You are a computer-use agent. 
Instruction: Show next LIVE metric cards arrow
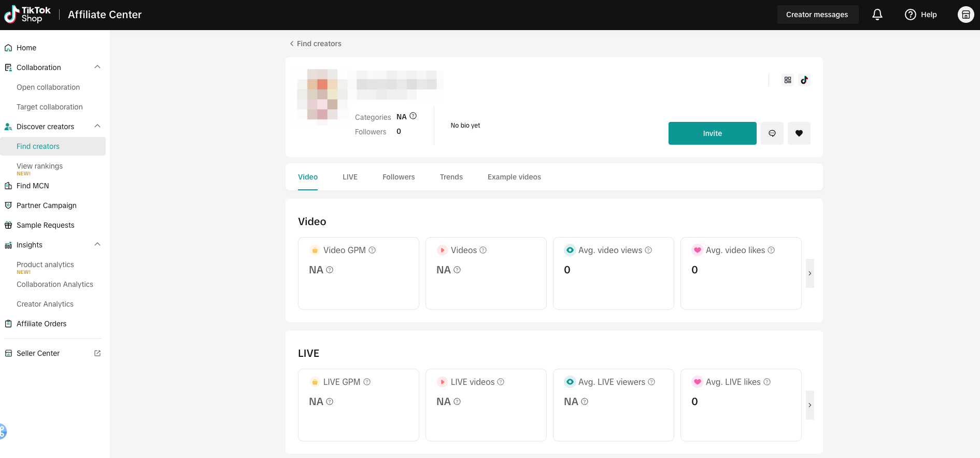pyautogui.click(x=810, y=405)
